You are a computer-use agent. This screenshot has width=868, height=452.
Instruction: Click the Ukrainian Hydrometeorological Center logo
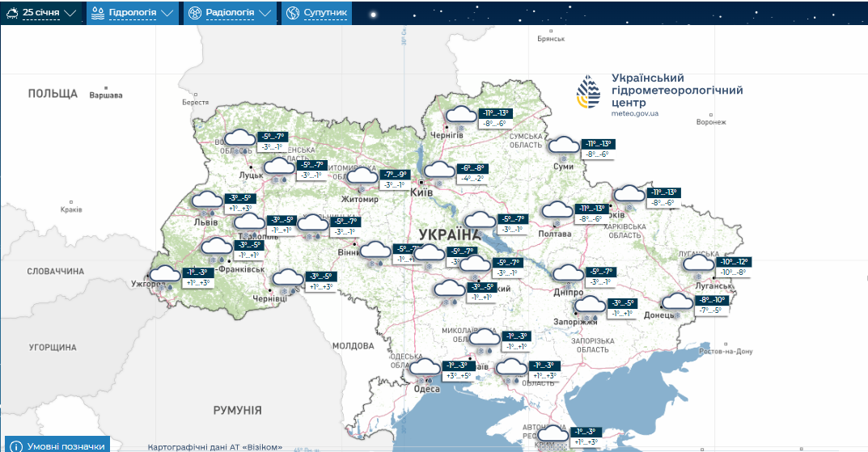tap(589, 93)
